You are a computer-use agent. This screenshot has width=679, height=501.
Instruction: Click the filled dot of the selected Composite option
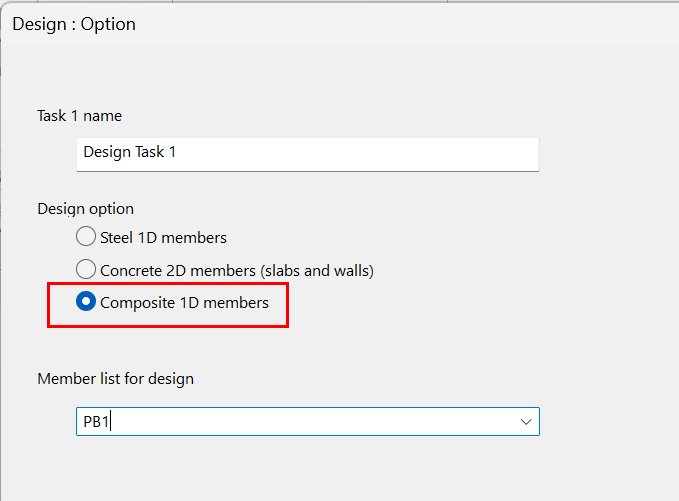(87, 302)
